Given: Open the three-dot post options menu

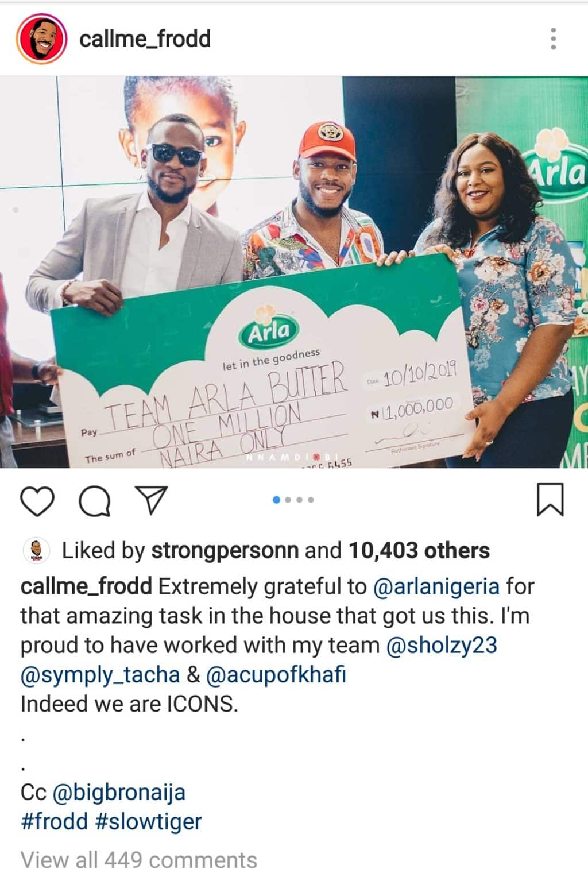Looking at the screenshot, I should [x=553, y=38].
